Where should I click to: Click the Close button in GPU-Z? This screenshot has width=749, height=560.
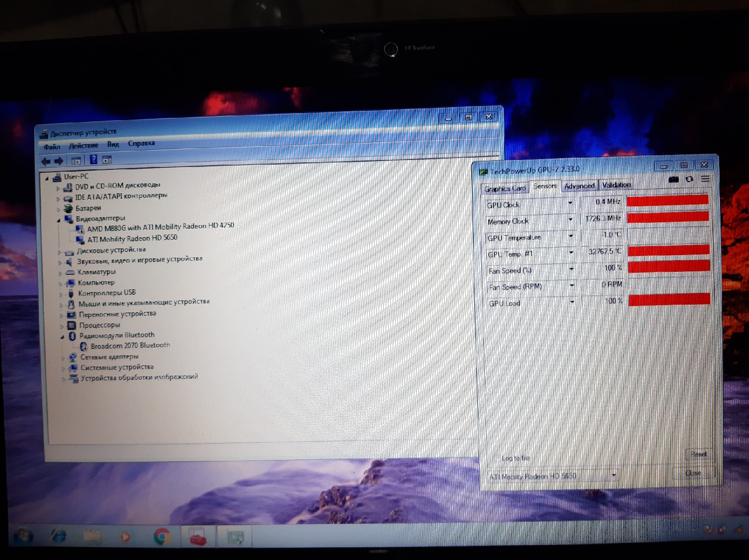(x=693, y=473)
